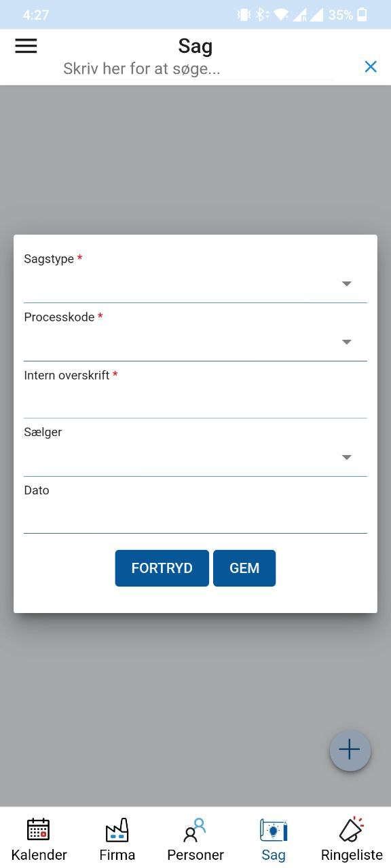Open the Ringeliste megaphone icon

click(x=352, y=829)
